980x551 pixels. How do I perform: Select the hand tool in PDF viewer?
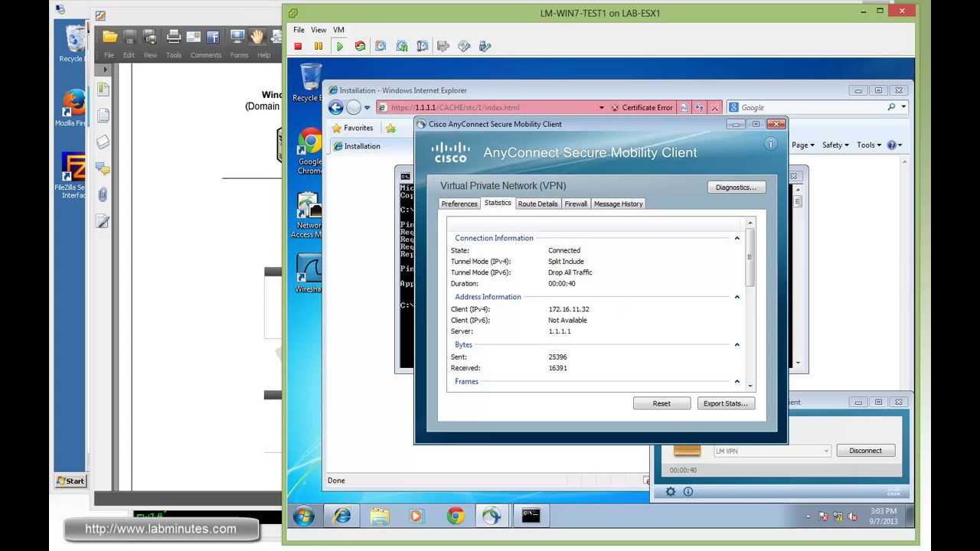[x=256, y=36]
